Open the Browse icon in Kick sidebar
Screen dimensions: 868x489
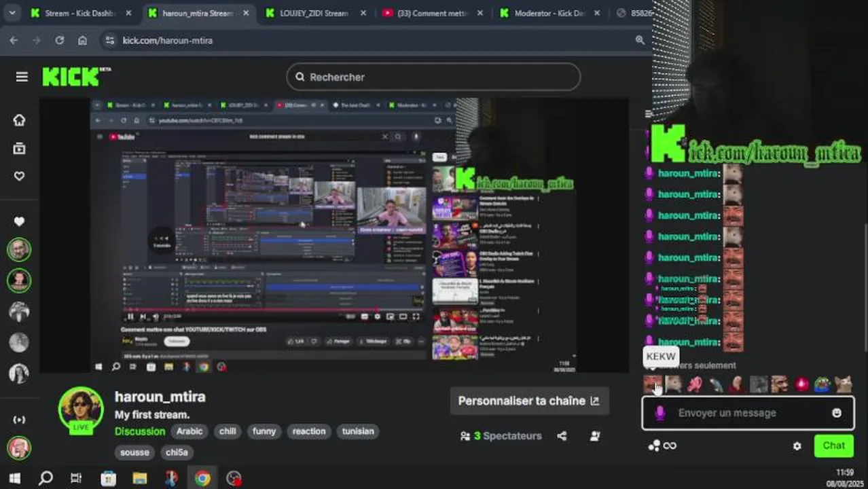[x=19, y=148]
